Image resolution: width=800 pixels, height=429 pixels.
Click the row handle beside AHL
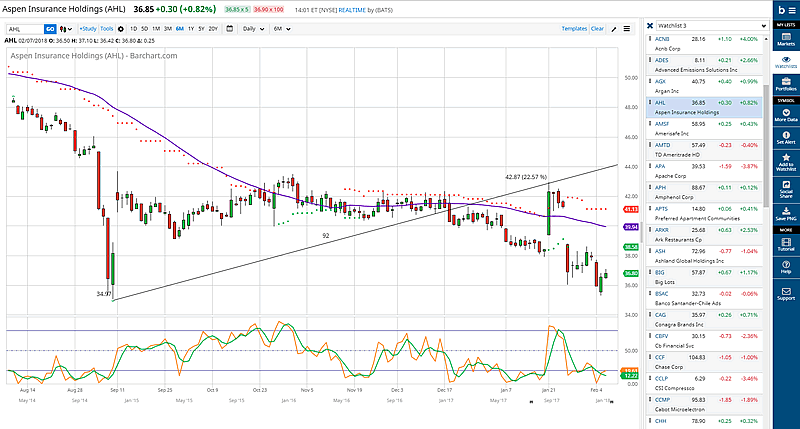(x=650, y=102)
